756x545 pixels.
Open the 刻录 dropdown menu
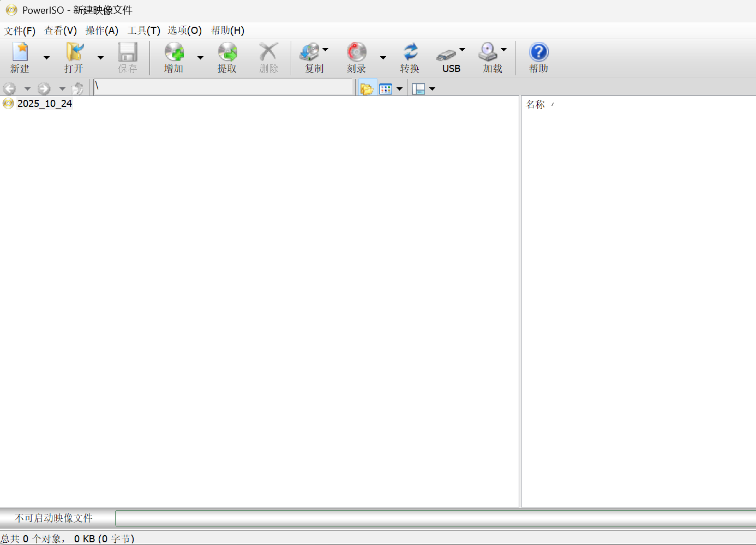tap(383, 57)
